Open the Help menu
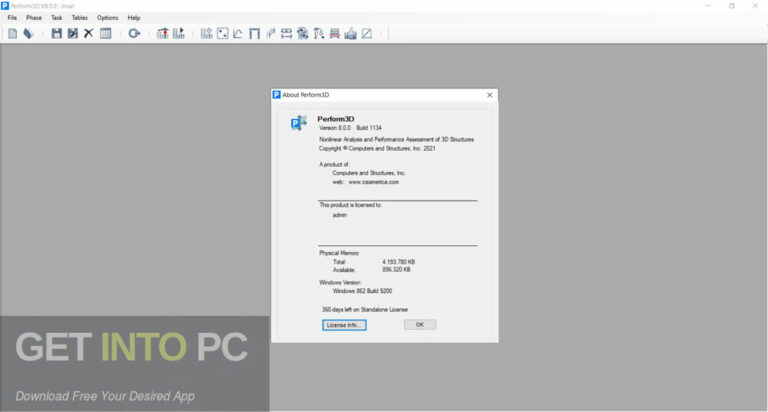The height and width of the screenshot is (412, 768). pos(134,18)
